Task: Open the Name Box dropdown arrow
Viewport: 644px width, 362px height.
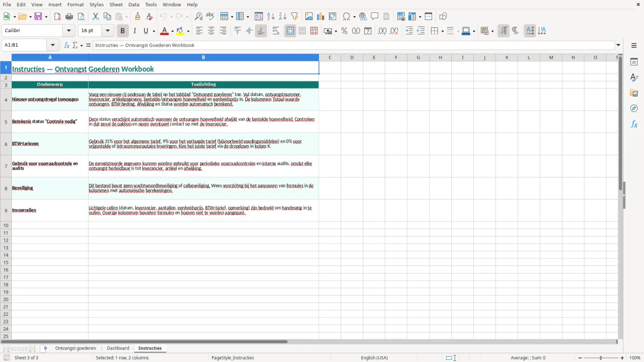Action: click(53, 45)
